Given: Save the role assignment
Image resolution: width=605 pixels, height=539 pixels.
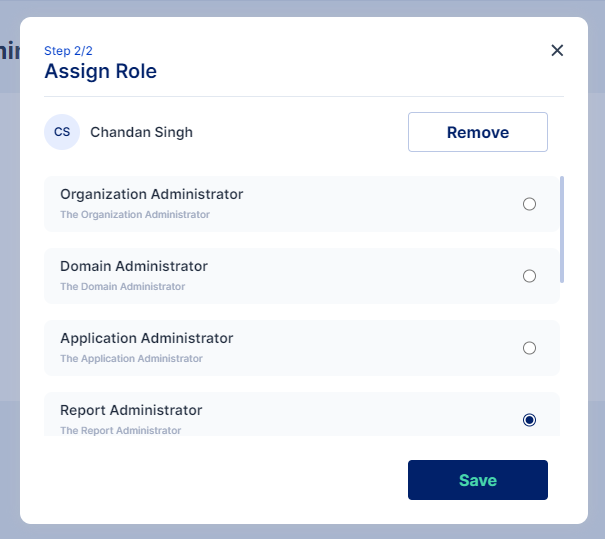Looking at the screenshot, I should [x=477, y=480].
